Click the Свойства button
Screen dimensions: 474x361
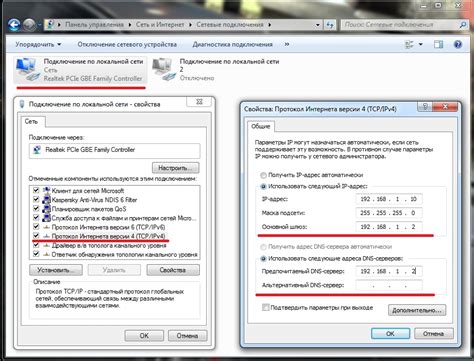pyautogui.click(x=173, y=270)
